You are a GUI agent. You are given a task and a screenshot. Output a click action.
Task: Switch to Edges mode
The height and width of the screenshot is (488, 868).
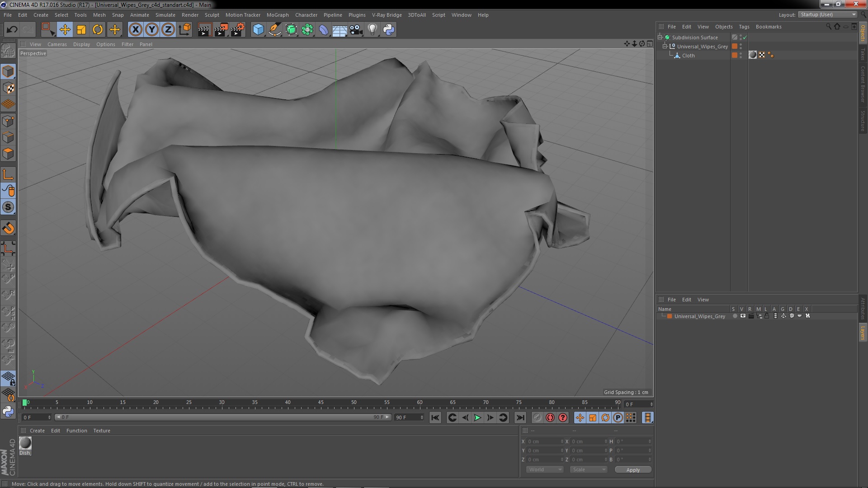(8, 137)
